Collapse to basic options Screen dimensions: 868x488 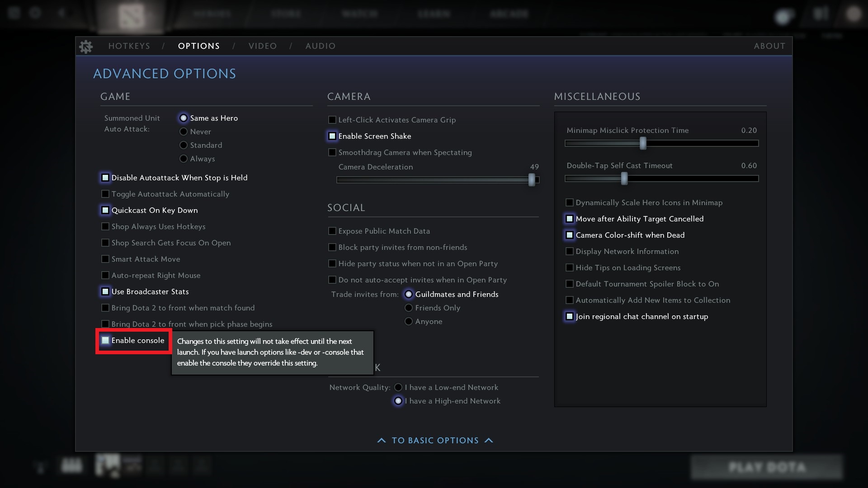point(435,440)
